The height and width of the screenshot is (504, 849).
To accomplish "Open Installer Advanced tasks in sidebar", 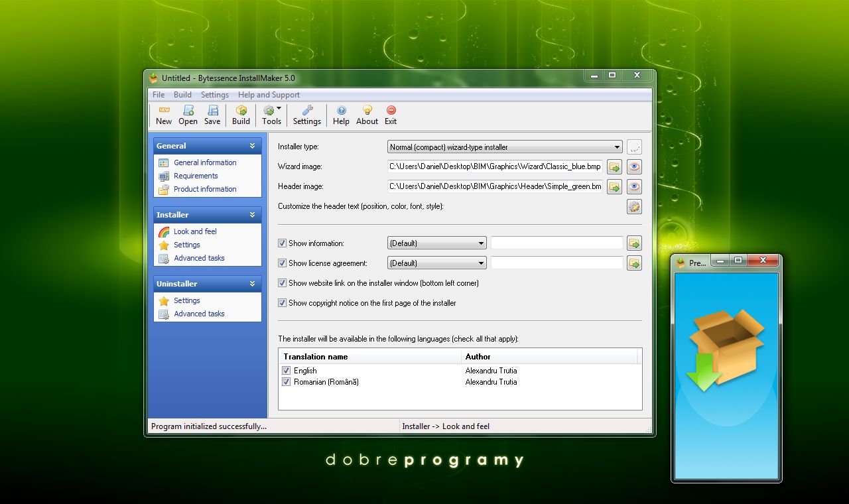I will point(199,258).
